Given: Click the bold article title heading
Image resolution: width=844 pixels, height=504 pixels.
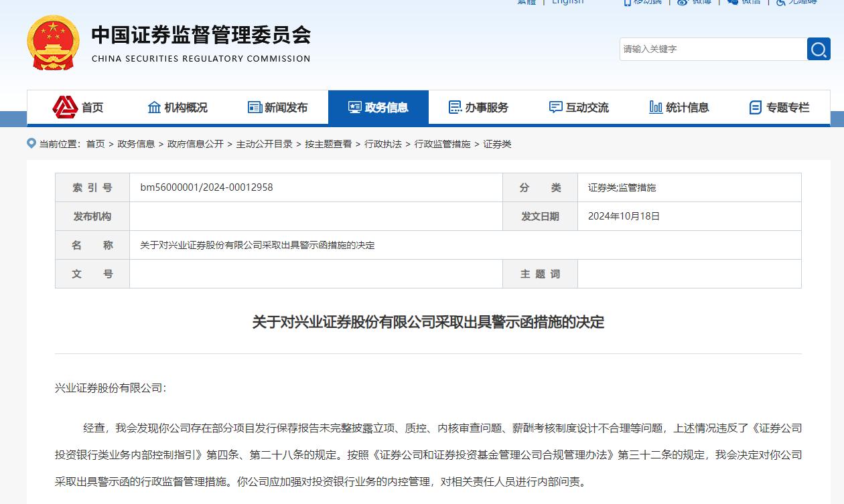Looking at the screenshot, I should coord(428,322).
